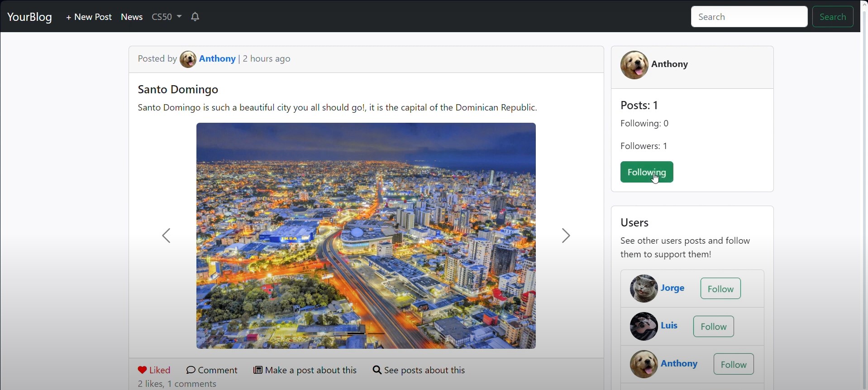
Task: Click the notification bell icon
Action: point(195,17)
